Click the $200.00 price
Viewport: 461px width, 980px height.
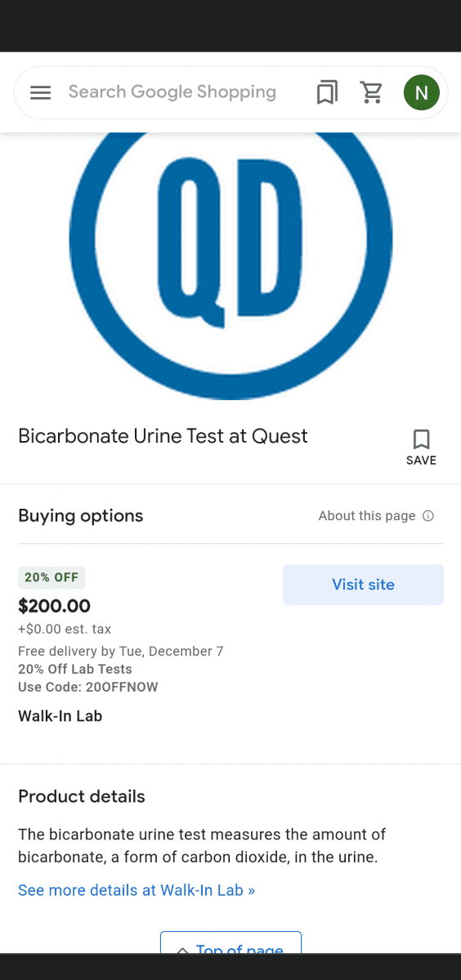[x=54, y=606]
